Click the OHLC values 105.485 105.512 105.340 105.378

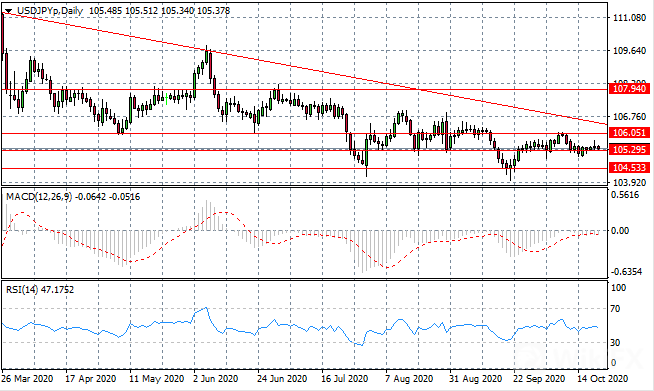point(159,11)
